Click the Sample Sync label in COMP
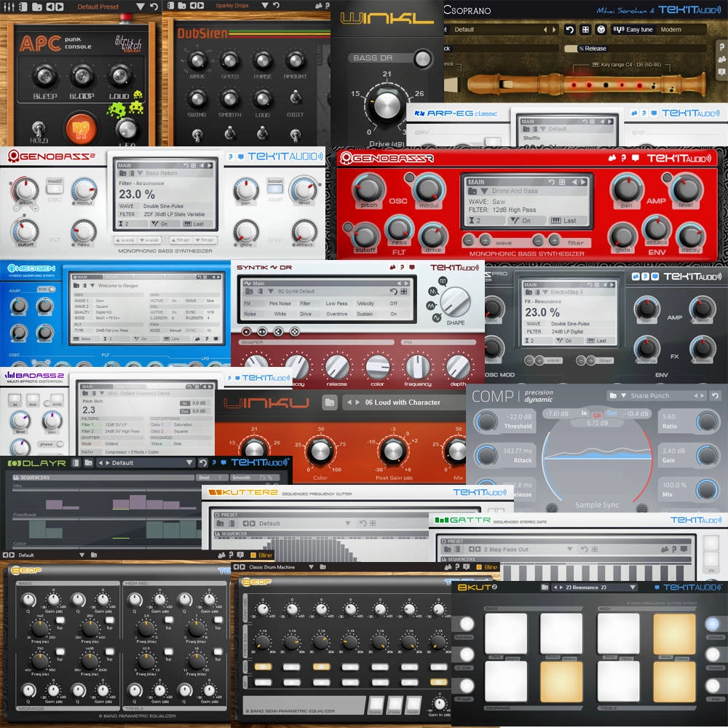The width and height of the screenshot is (728, 728). [x=597, y=505]
